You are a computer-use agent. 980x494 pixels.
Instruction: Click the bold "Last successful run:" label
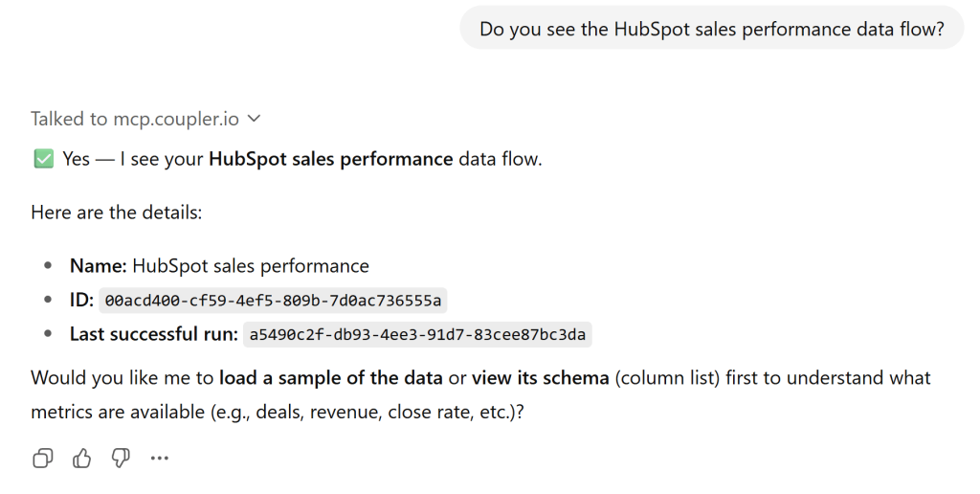click(x=153, y=335)
